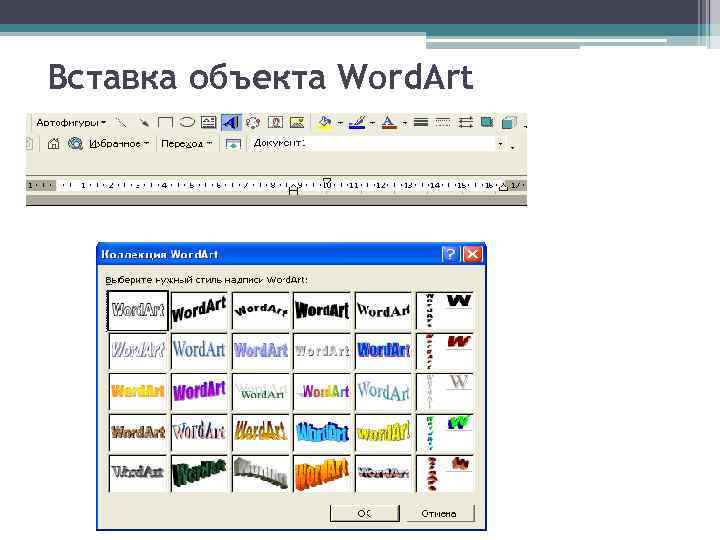Choose the rainbow multicolor WordArt style
Viewport: 720px width, 540px height.
pos(322,392)
